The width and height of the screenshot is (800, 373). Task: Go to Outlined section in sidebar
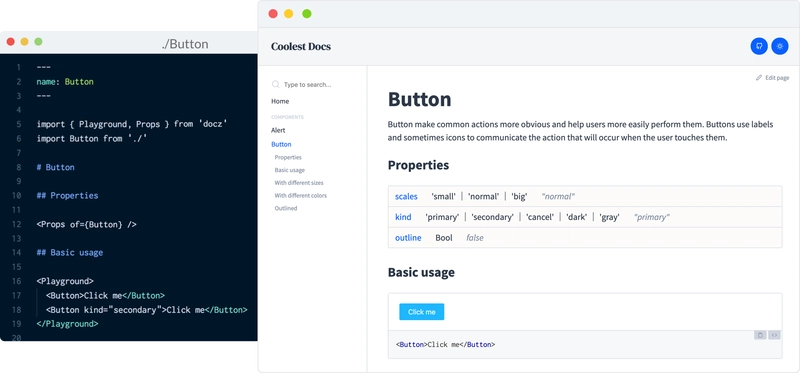coord(286,208)
